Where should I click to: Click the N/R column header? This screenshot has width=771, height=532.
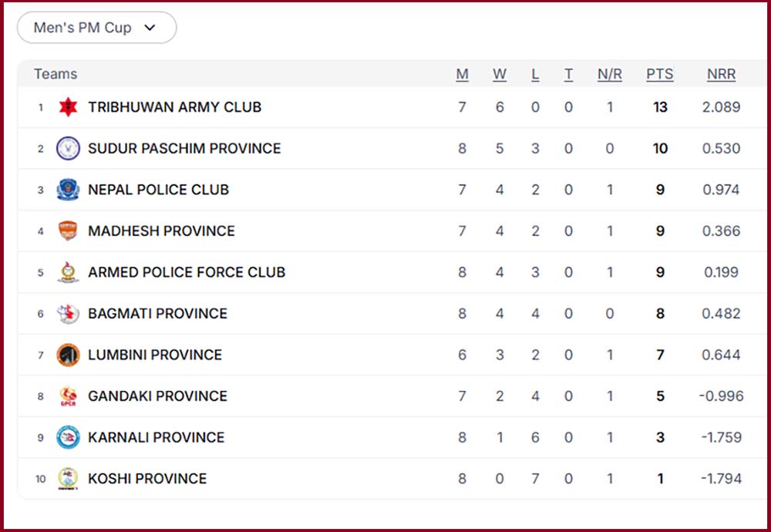click(609, 74)
